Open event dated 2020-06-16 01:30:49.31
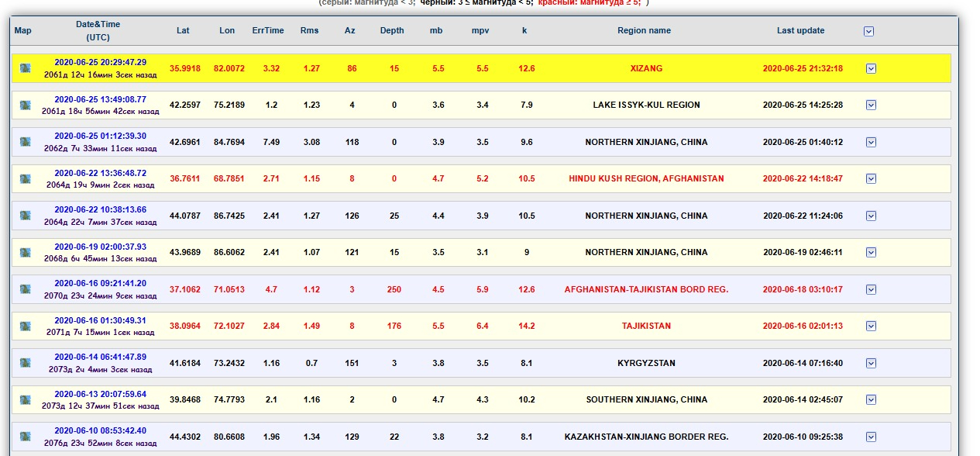980x456 pixels. [100, 320]
